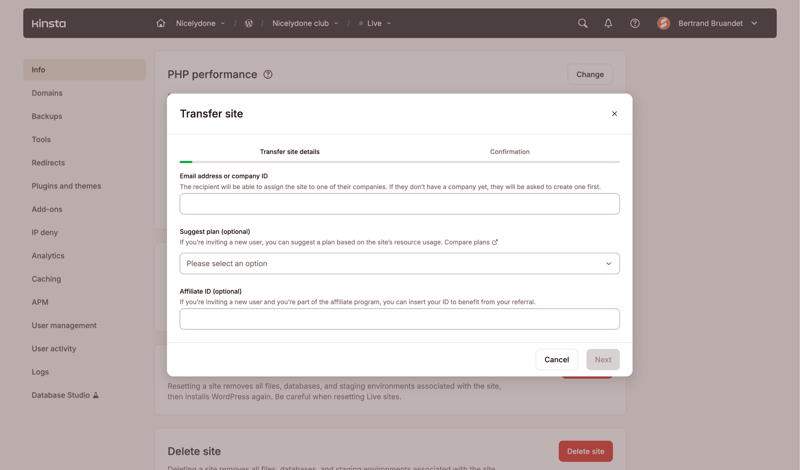Click PHP performance info icon
The height and width of the screenshot is (470, 800).
point(268,74)
